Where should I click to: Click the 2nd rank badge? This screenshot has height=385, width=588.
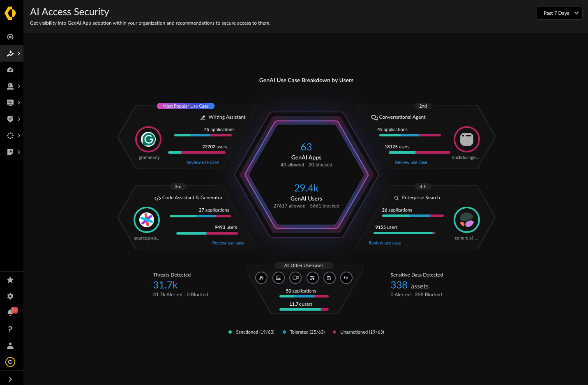tap(423, 106)
